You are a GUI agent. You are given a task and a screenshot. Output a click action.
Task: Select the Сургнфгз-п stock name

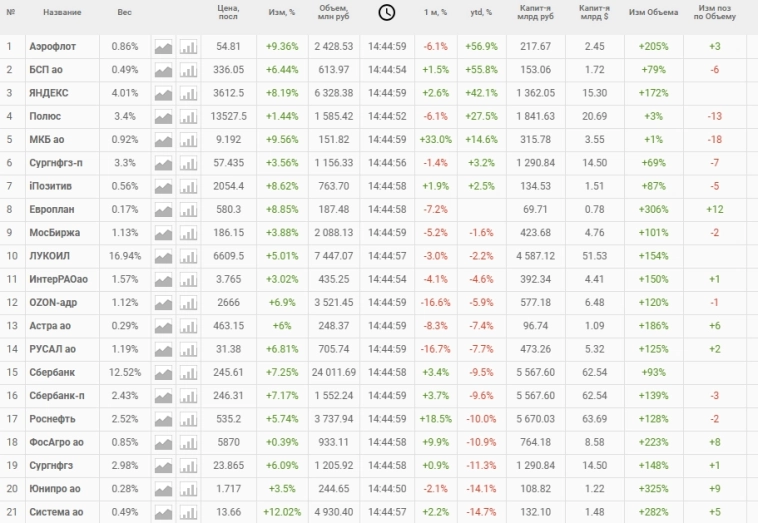click(x=56, y=163)
